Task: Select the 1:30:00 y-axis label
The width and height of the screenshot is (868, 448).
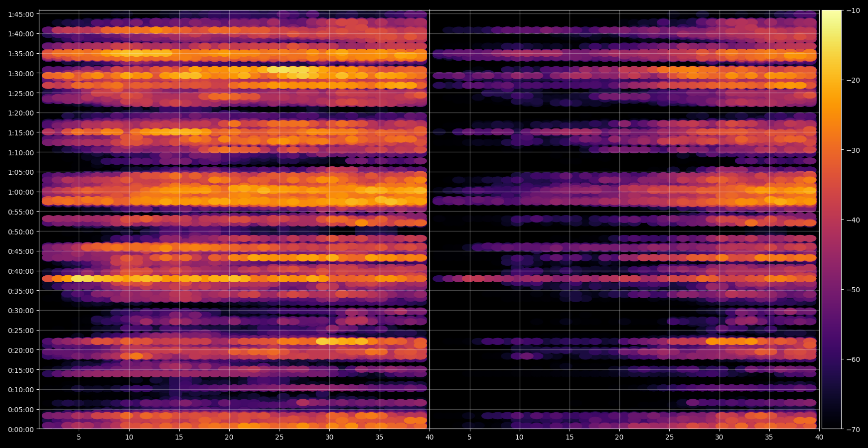Action: (21, 74)
